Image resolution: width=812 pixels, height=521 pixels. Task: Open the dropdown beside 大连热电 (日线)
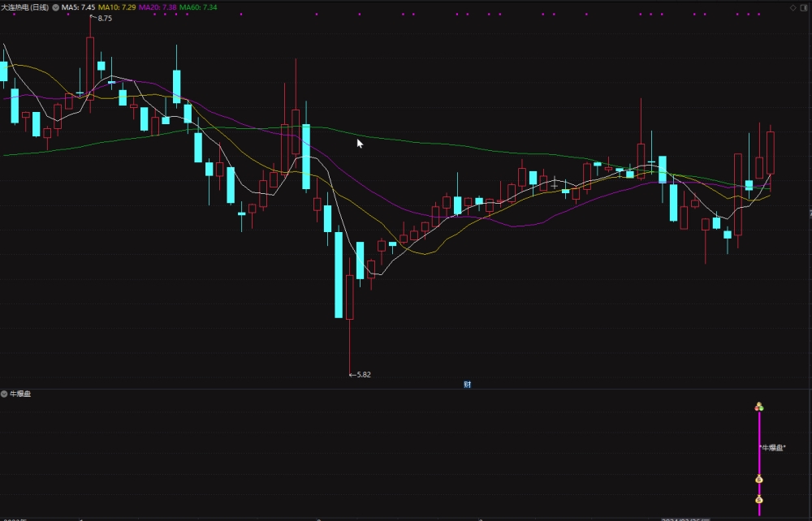click(x=56, y=7)
